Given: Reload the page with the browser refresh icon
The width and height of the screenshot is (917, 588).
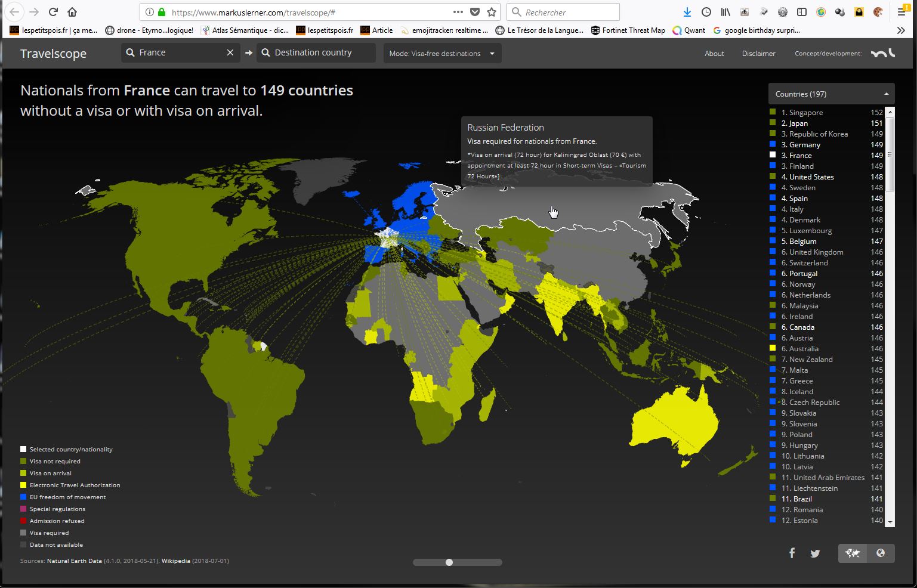Looking at the screenshot, I should 53,12.
